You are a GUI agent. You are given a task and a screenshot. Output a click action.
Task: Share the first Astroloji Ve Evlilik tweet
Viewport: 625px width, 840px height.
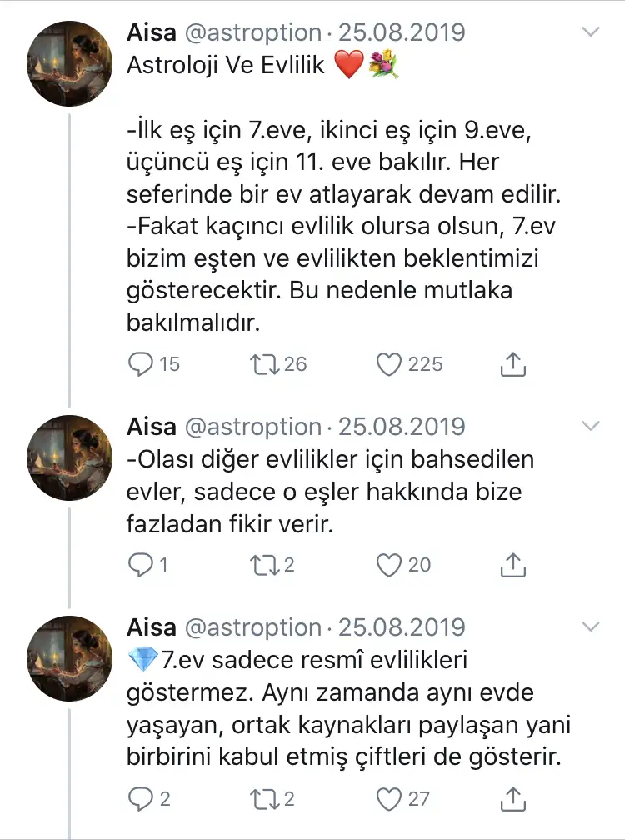[x=514, y=364]
